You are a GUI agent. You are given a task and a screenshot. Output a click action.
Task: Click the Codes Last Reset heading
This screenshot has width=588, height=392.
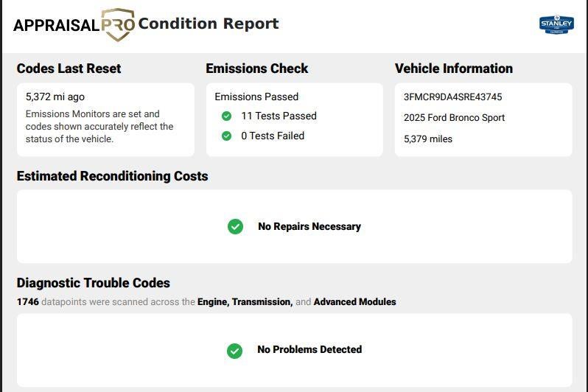point(69,69)
